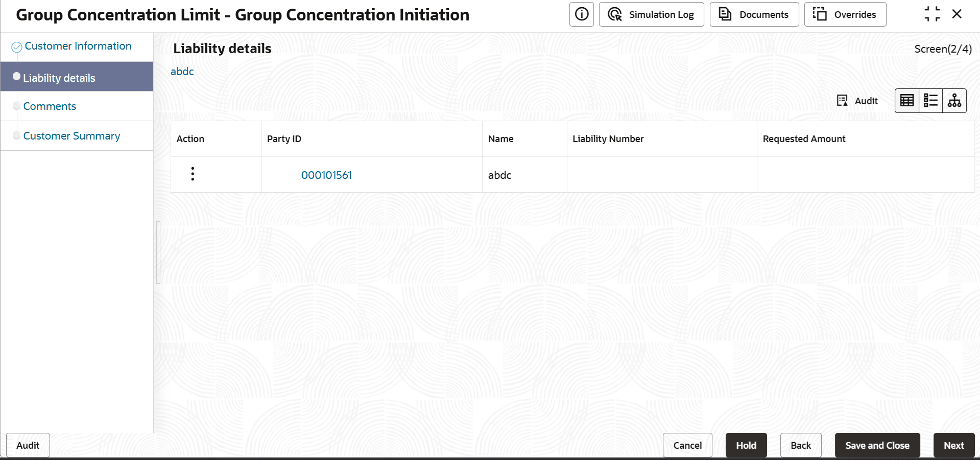Click the bottom-left Audit button

pos(28,445)
